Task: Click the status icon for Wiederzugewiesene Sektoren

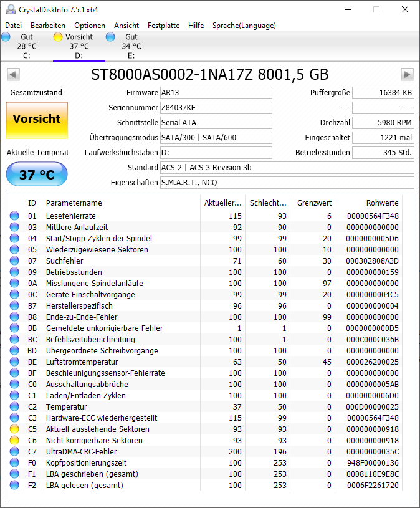Action: (14, 249)
